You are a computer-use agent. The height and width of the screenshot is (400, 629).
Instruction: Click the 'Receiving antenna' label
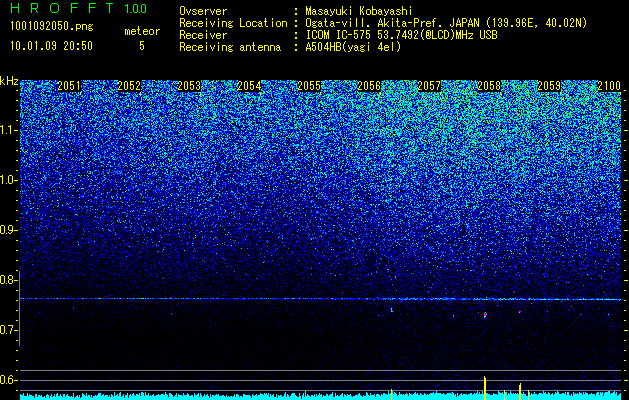pyautogui.click(x=230, y=47)
